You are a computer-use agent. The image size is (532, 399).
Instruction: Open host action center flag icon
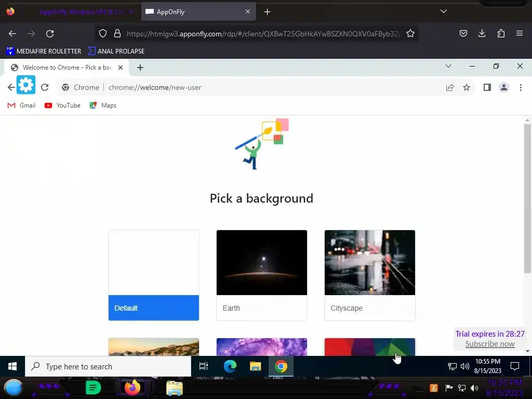point(449,388)
